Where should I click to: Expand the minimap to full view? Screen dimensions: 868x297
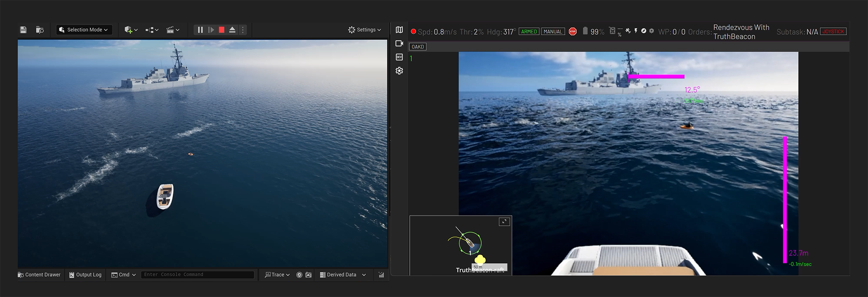(504, 222)
